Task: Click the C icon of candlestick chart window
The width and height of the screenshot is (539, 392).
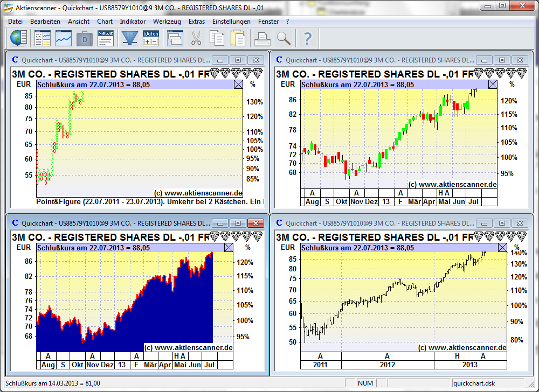Action: pyautogui.click(x=279, y=60)
